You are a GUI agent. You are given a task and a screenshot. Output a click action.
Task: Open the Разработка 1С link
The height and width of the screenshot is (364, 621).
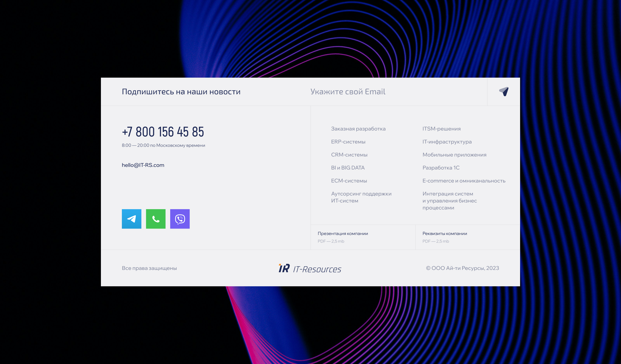[x=441, y=168]
